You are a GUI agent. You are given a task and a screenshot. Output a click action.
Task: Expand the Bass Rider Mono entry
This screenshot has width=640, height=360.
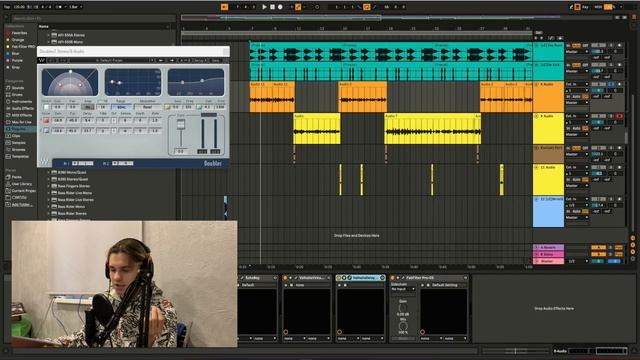[49, 207]
